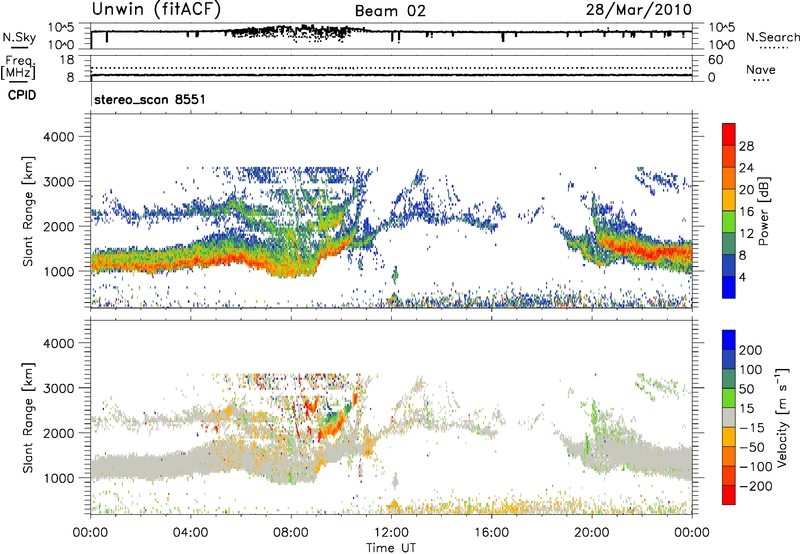Click the "-50" tick on Velocity colorbar

coord(752,447)
